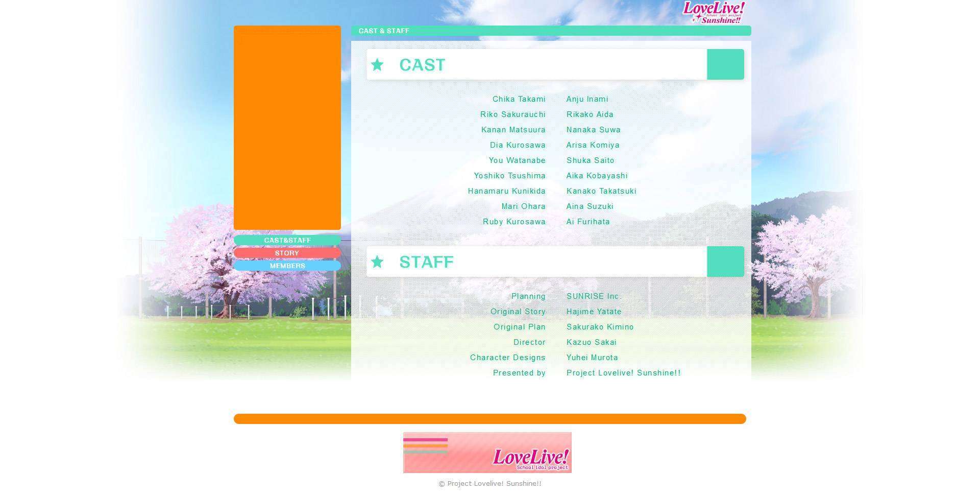This screenshot has height=496, width=980.
Task: Open the MEMBERS navigation button
Action: pyautogui.click(x=287, y=266)
